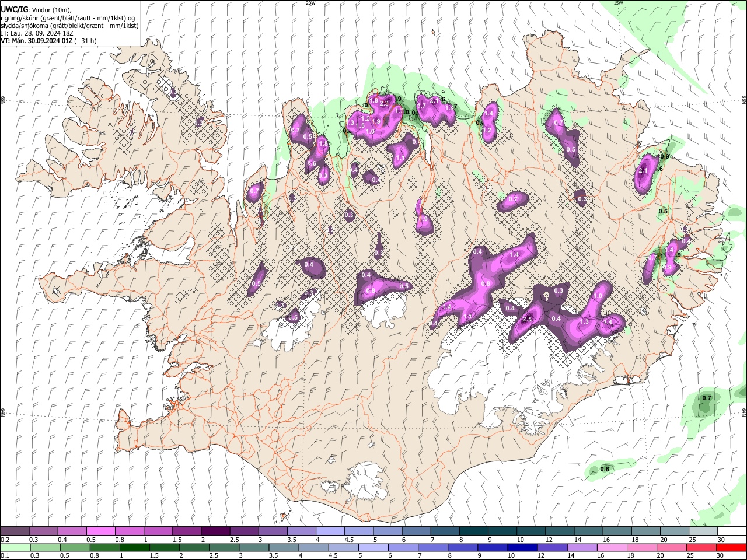Screen dimensions: 747x560
Task: Click the 20W longitude label
Action: click(310, 3)
